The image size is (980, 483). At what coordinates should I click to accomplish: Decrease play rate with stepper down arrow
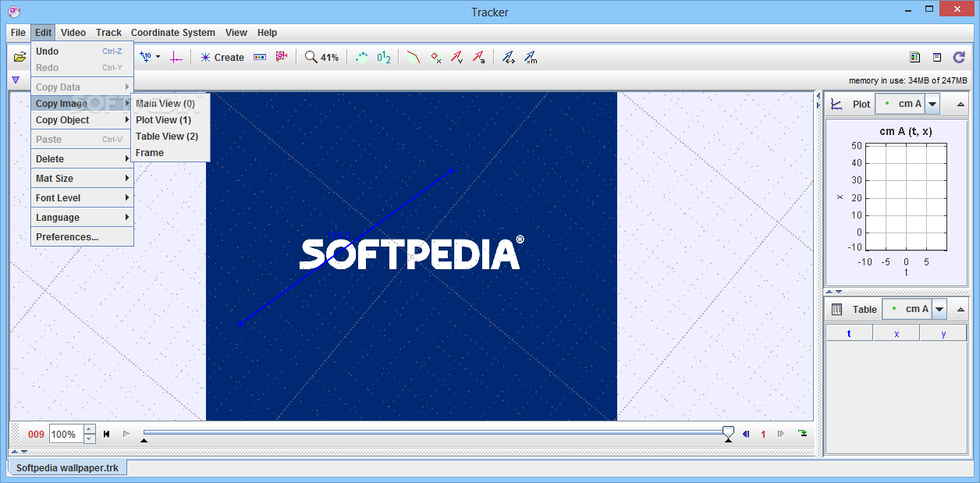(x=89, y=439)
